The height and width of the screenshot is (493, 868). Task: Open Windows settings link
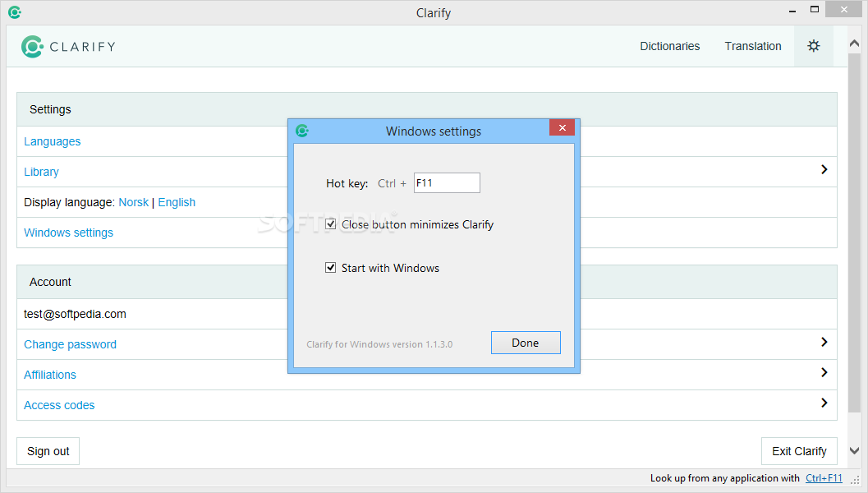tap(68, 233)
